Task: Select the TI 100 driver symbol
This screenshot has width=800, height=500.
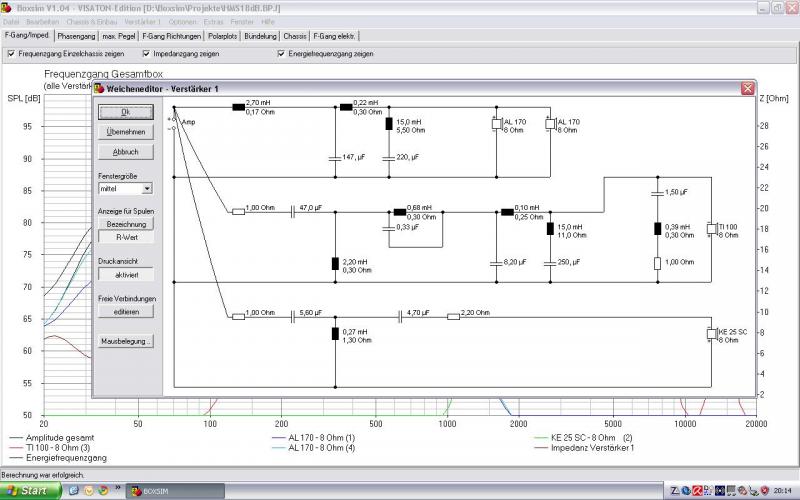Action: click(x=712, y=229)
